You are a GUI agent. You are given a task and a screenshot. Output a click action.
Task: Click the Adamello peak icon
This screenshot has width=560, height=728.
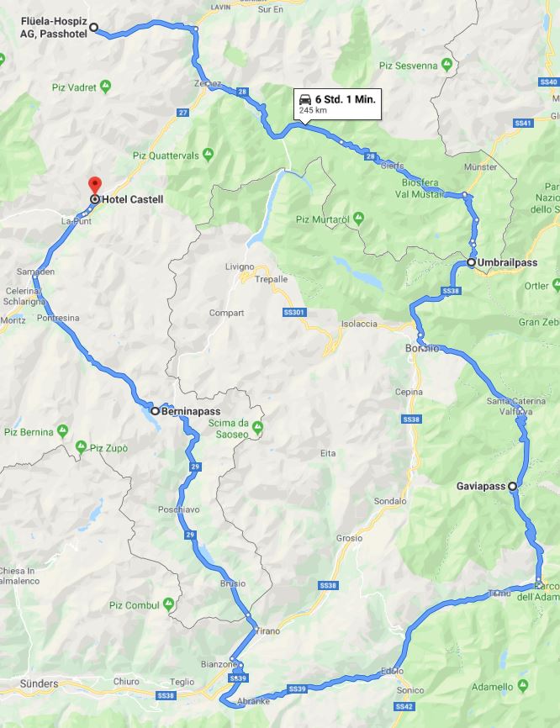522,685
